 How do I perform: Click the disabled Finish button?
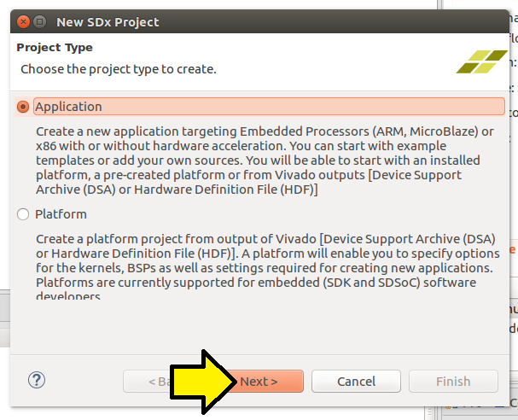[x=453, y=382]
